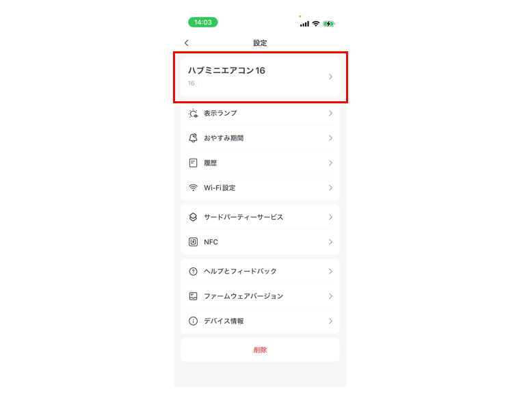Tap the Wi-Fi設定 signal icon
The height and width of the screenshot is (420, 528).
[x=193, y=187]
